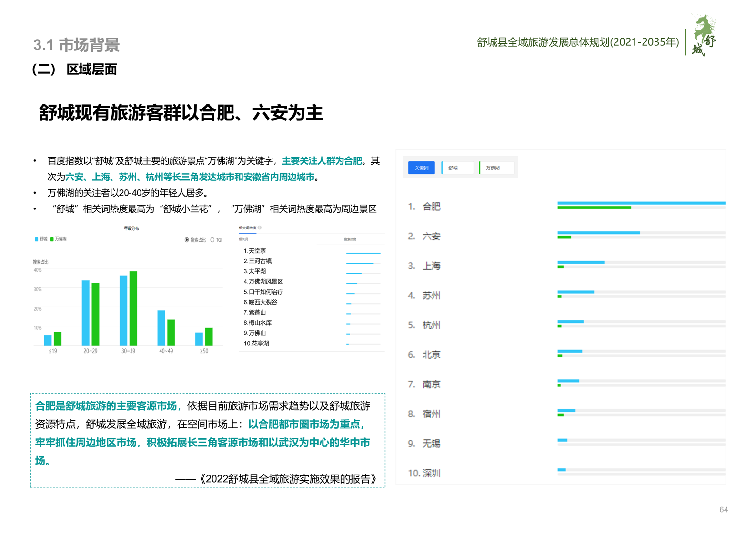Viewport: 756px width, 534px height.
Task: Click the blue 合肥 search progress bar
Action: click(641, 203)
